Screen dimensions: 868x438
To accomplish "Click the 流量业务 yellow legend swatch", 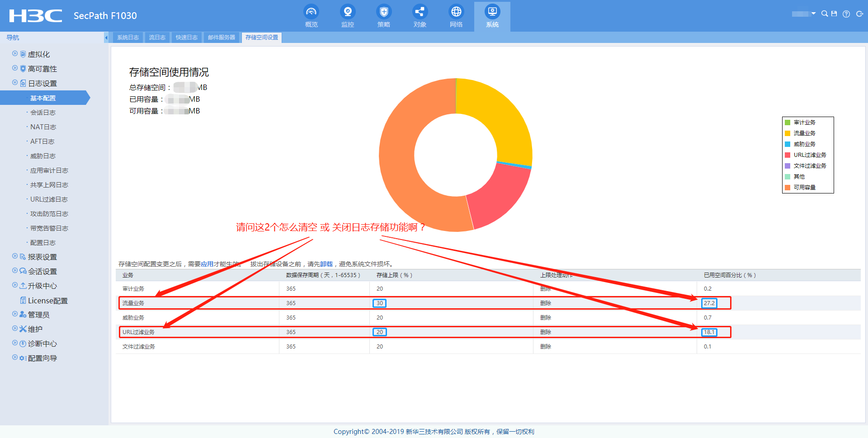I will [788, 133].
